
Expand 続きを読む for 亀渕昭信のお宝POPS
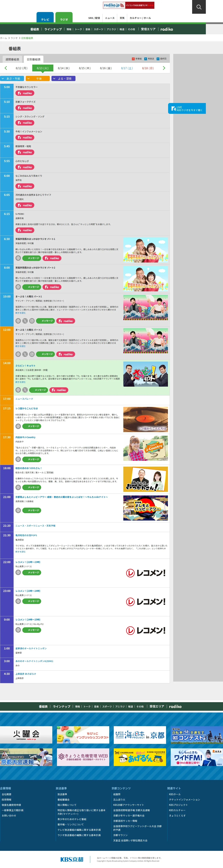click(20, 552)
